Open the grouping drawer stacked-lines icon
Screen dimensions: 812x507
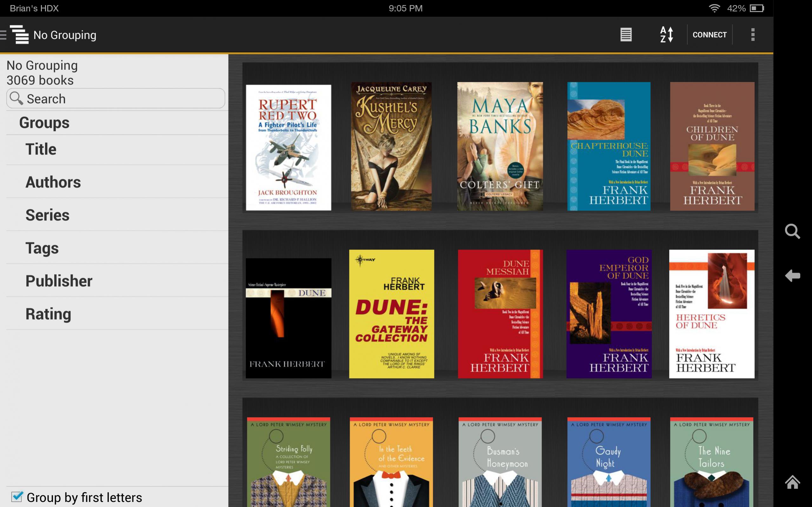pos(19,35)
